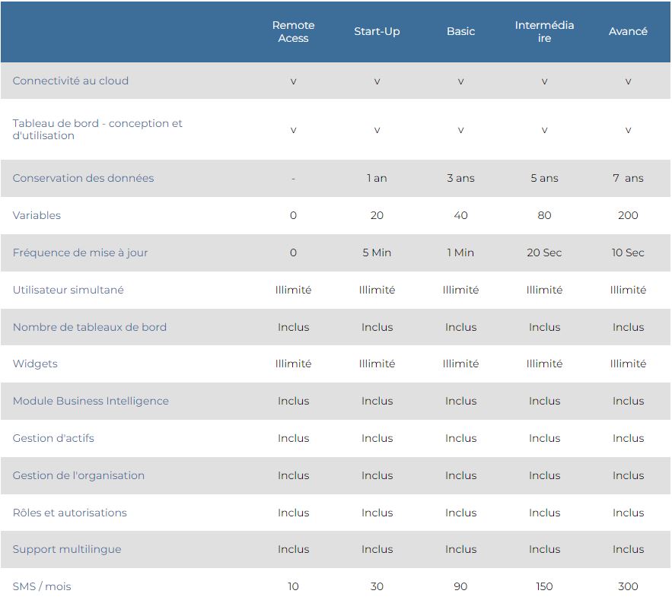The height and width of the screenshot is (616, 672).
Task: Click the Fréquence de mise à jour label
Action: (80, 252)
